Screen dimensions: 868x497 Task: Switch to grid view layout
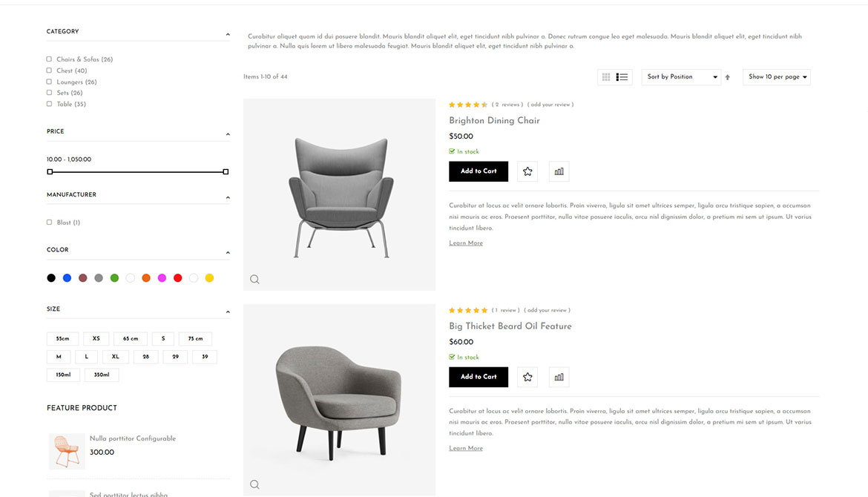coord(606,77)
